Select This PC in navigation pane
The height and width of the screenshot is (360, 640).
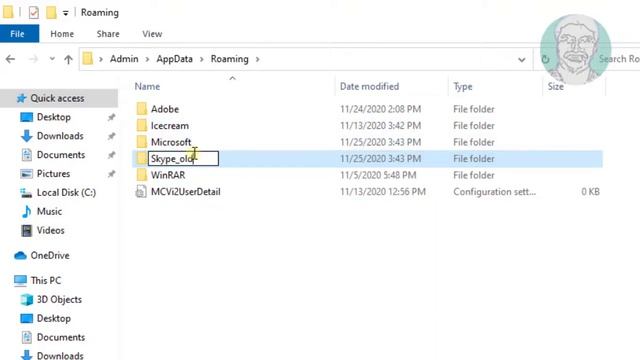coord(46,280)
